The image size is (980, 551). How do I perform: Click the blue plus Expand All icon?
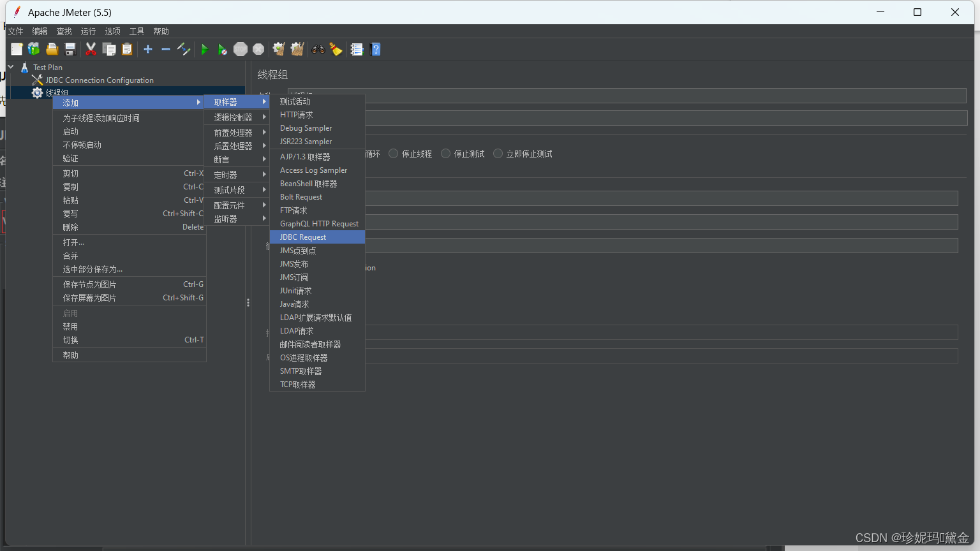tap(148, 49)
